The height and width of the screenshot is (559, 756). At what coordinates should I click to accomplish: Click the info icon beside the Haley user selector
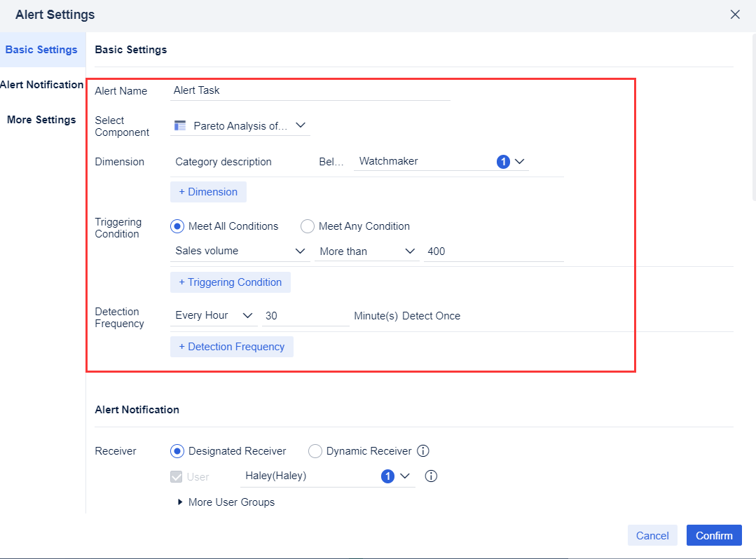(x=431, y=476)
